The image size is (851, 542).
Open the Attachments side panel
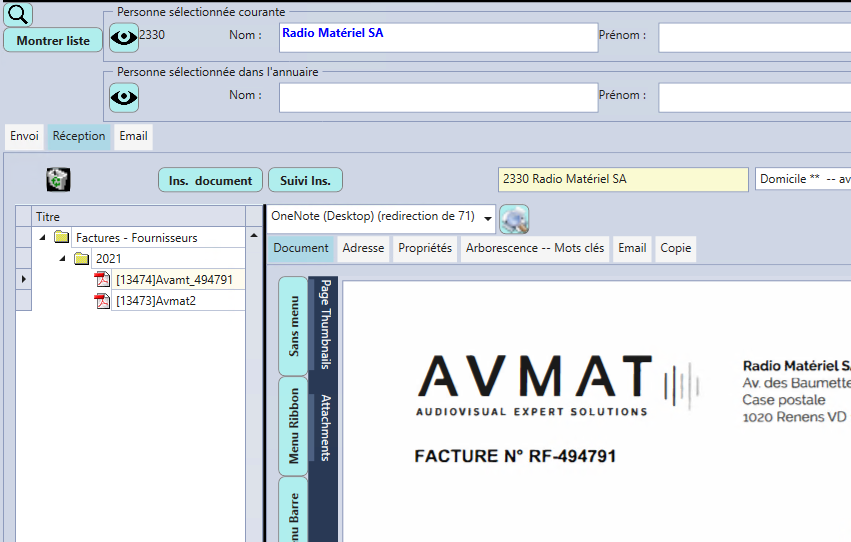[x=325, y=428]
